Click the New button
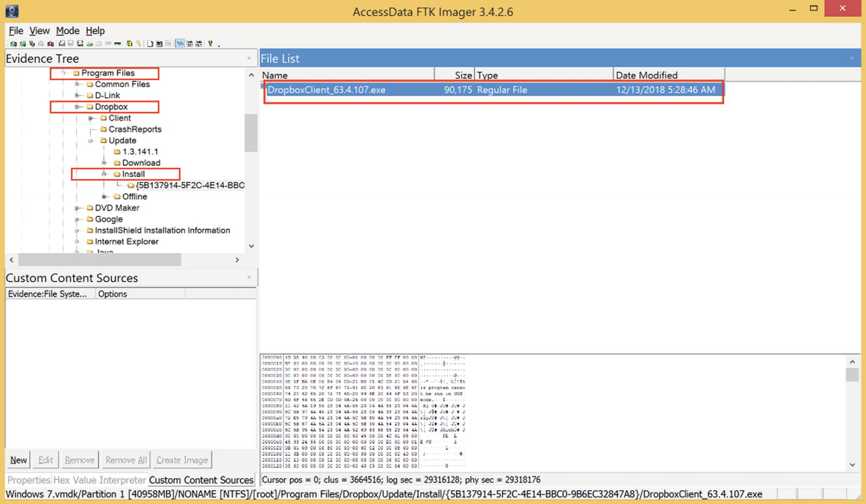Image resolution: width=866 pixels, height=504 pixels. pyautogui.click(x=19, y=460)
